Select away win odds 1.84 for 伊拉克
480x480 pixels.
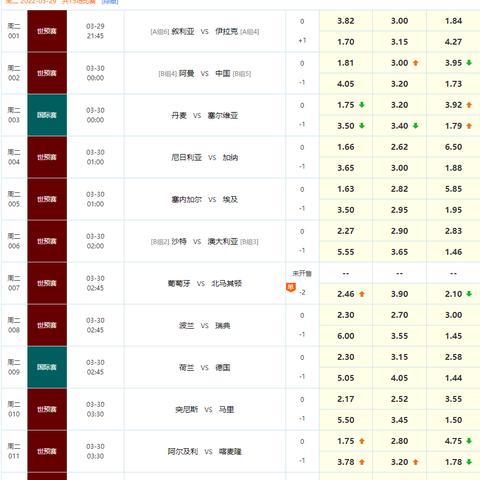453,21
